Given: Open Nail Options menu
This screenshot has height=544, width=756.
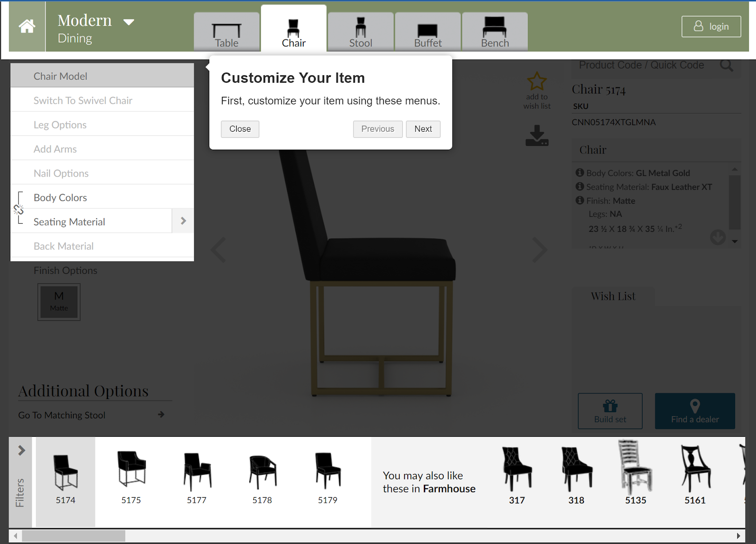Looking at the screenshot, I should (102, 173).
